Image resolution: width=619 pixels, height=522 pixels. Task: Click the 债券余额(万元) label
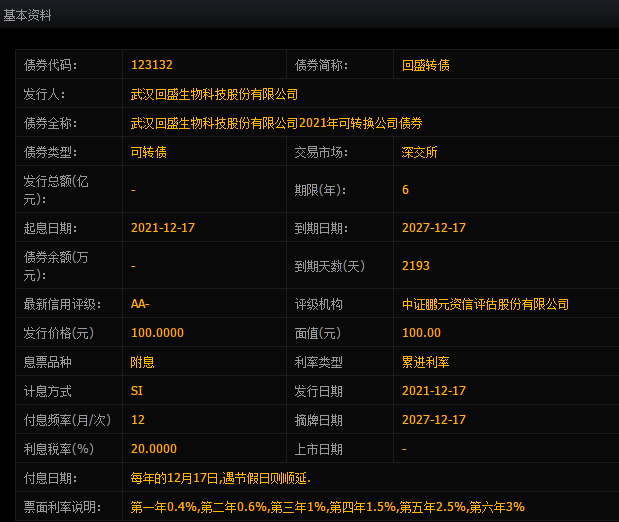point(56,266)
